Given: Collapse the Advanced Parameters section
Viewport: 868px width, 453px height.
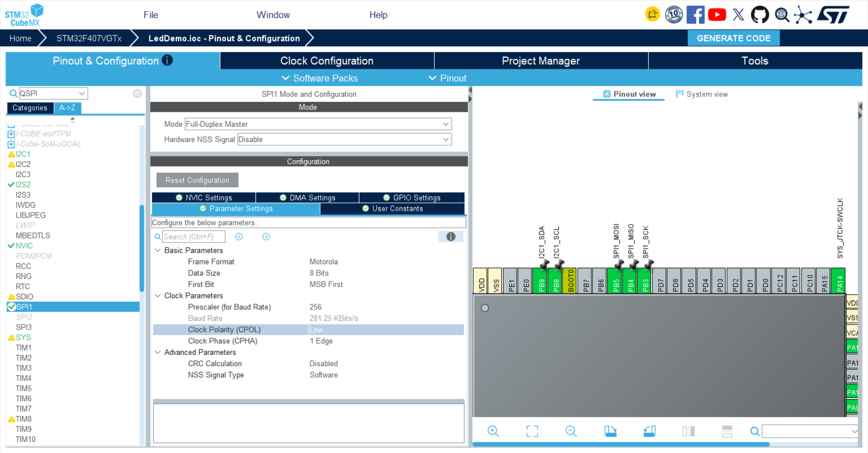Looking at the screenshot, I should click(x=158, y=352).
